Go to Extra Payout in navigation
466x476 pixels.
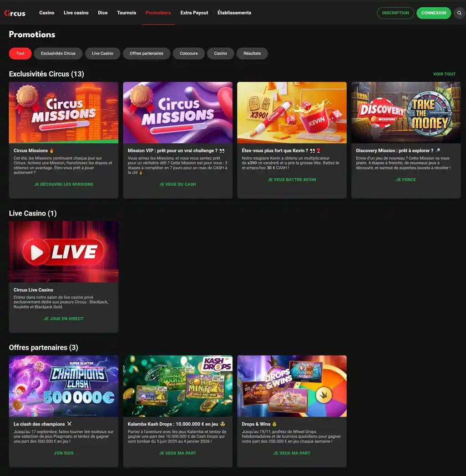click(x=194, y=13)
